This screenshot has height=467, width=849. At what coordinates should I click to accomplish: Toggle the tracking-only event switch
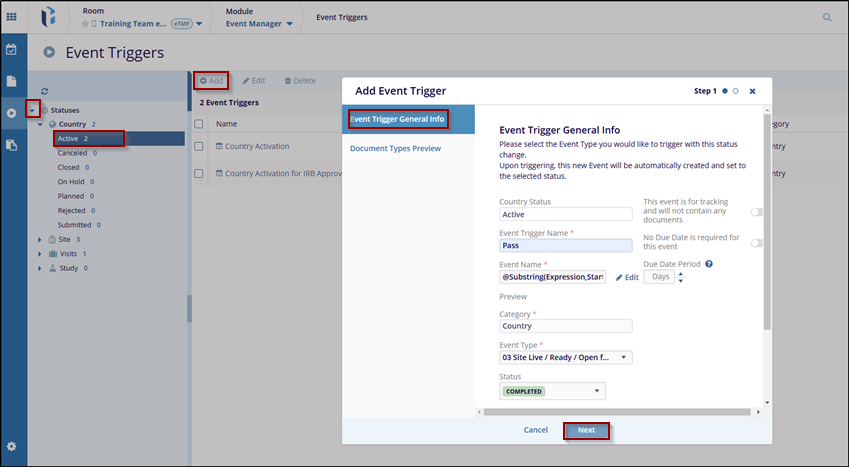[756, 212]
